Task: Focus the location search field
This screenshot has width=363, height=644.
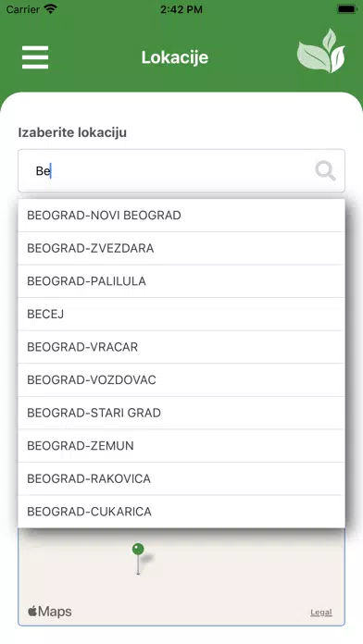Action: click(181, 171)
